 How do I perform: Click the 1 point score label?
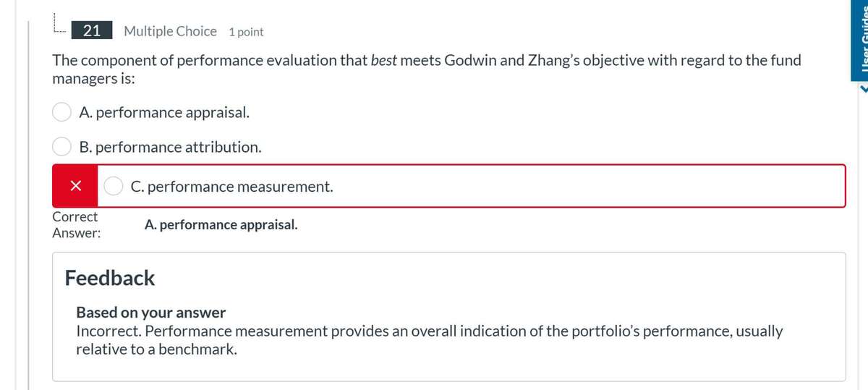(x=246, y=32)
